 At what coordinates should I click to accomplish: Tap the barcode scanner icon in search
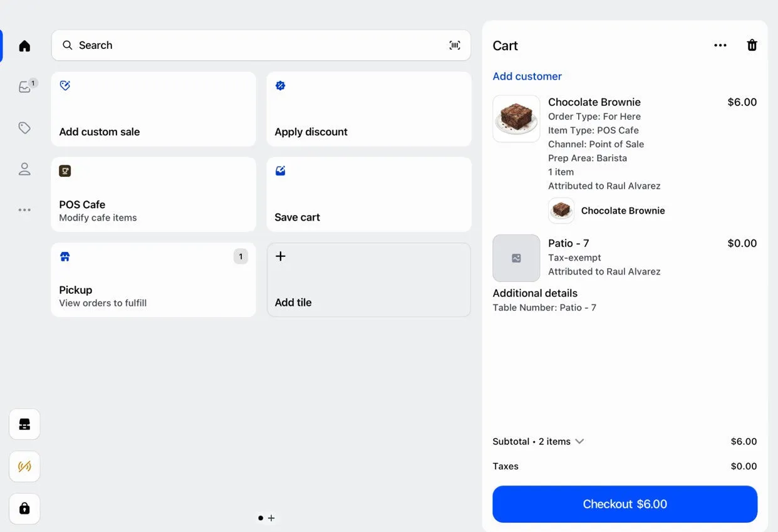(455, 45)
